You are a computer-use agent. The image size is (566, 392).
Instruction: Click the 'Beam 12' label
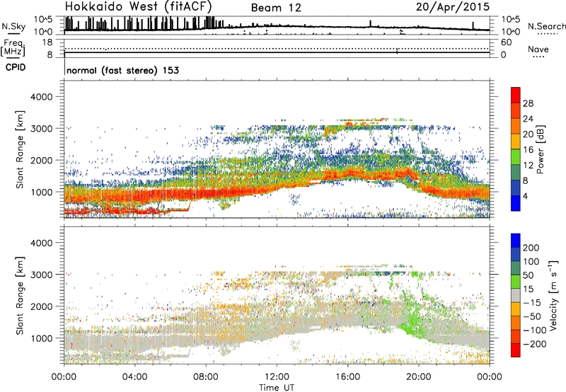tap(276, 8)
